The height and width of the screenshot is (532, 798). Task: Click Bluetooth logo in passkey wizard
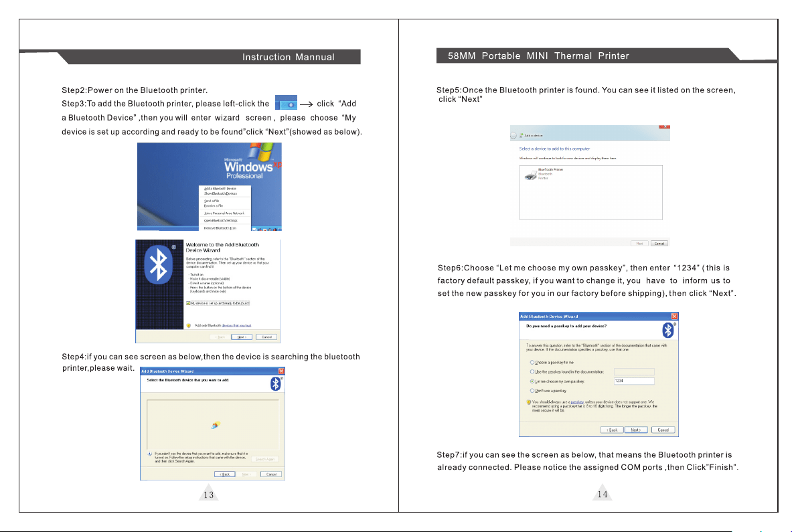click(x=668, y=330)
